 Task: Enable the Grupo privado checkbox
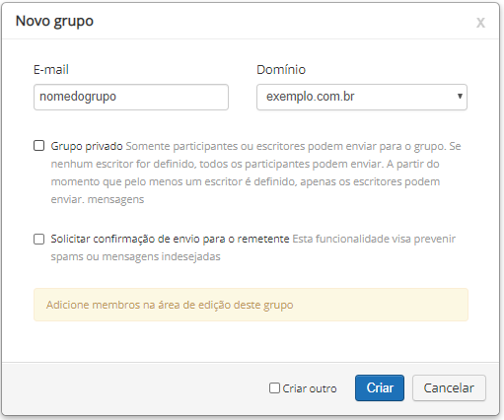click(39, 146)
